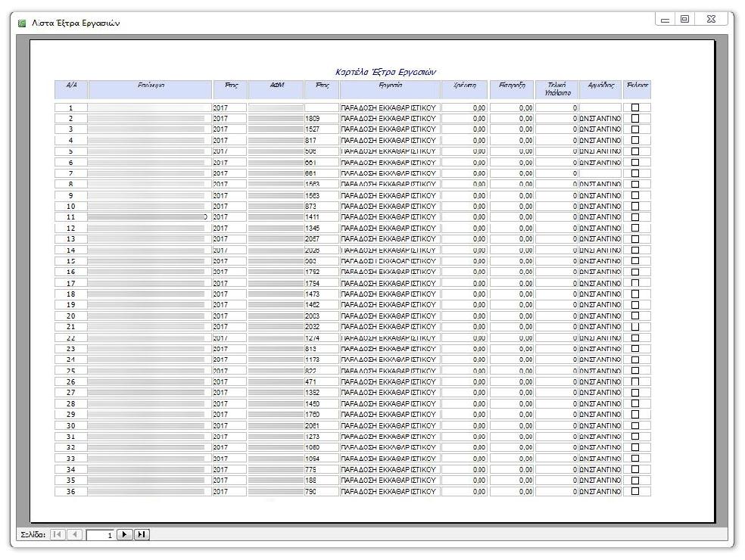Image resolution: width=745 pixels, height=560 pixels.
Task: Click ΩΝΣΤΑΝΤΙΝΟ in row 2
Action: (600, 118)
